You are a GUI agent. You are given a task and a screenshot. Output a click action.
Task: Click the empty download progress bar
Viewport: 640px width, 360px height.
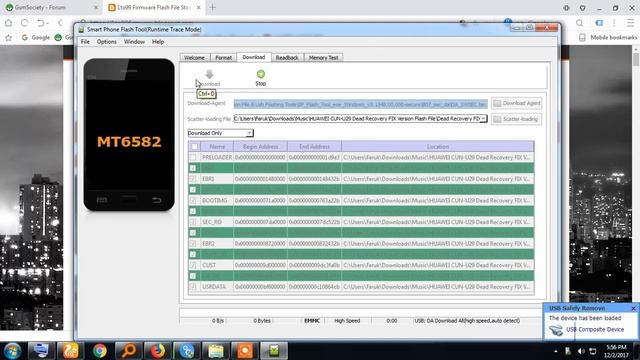tap(361, 312)
